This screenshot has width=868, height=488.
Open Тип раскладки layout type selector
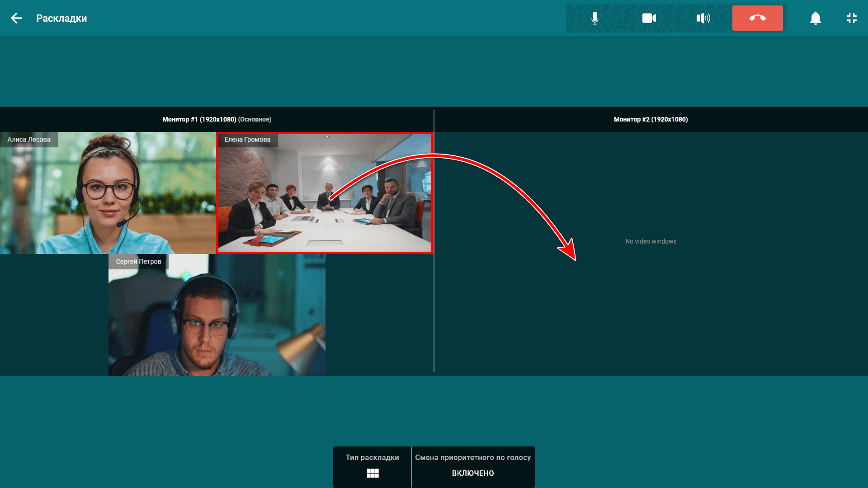click(372, 458)
